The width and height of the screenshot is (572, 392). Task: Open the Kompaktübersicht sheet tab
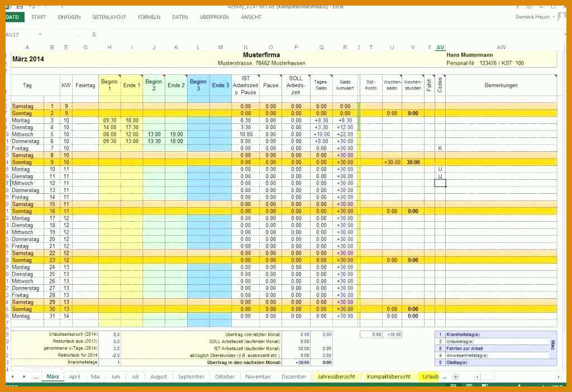[x=389, y=377]
